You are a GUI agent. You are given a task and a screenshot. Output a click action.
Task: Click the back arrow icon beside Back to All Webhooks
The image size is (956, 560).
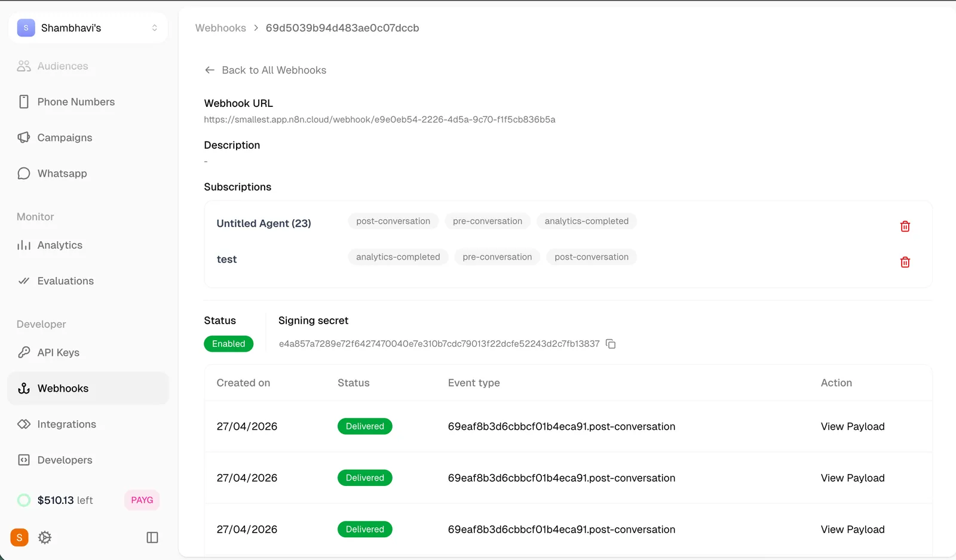(210, 70)
